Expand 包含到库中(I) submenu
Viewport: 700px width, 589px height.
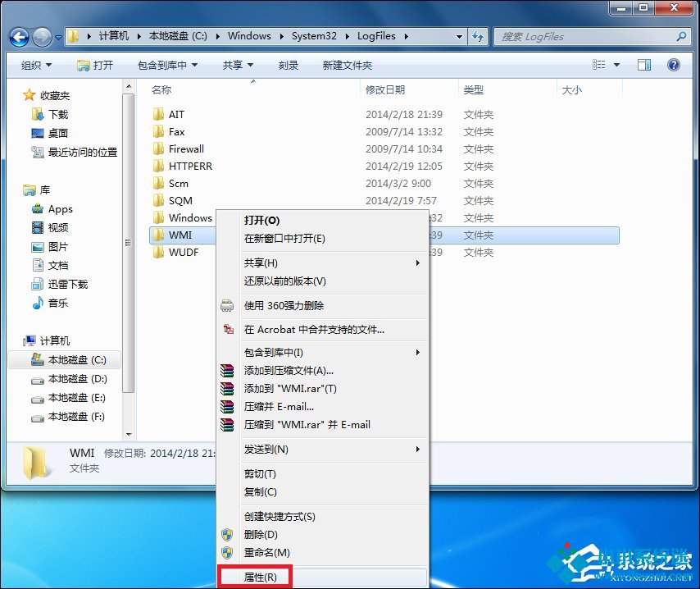pos(322,353)
